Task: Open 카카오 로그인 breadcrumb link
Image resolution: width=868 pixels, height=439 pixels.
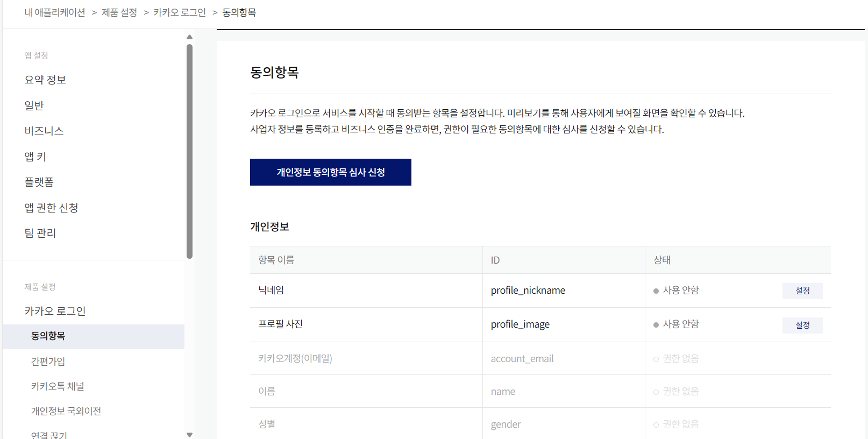Action: [x=180, y=12]
